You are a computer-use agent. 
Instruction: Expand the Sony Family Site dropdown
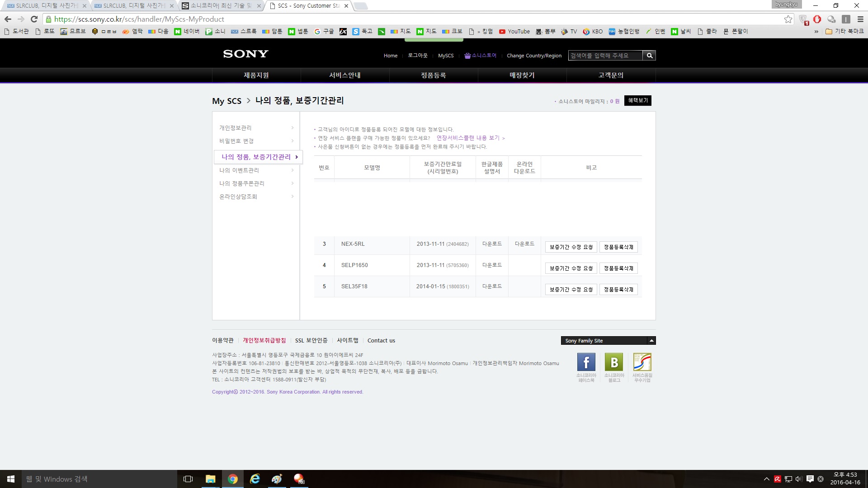click(x=651, y=341)
